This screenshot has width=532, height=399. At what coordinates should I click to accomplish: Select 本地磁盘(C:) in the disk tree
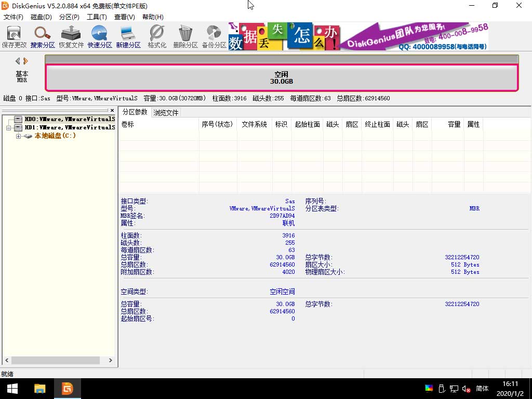point(55,136)
